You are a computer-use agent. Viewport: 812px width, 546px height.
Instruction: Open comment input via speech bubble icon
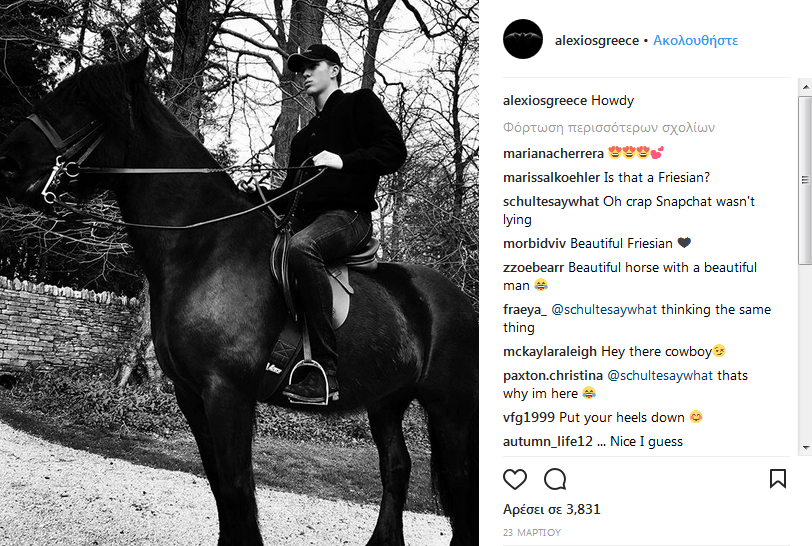[x=555, y=478]
